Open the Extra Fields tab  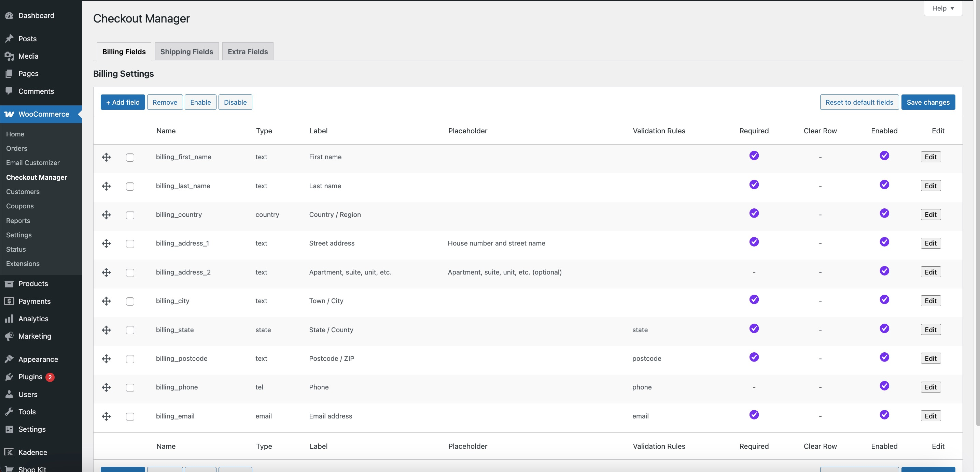pos(247,51)
